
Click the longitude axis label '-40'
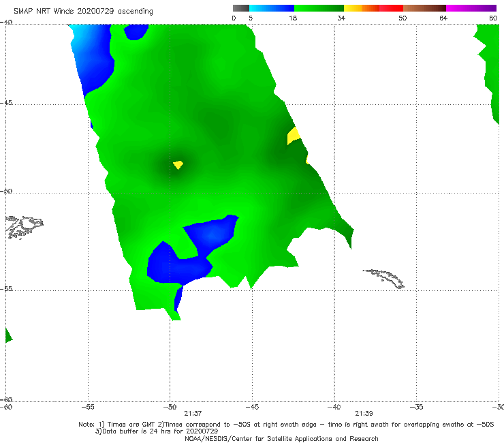pyautogui.click(x=334, y=407)
